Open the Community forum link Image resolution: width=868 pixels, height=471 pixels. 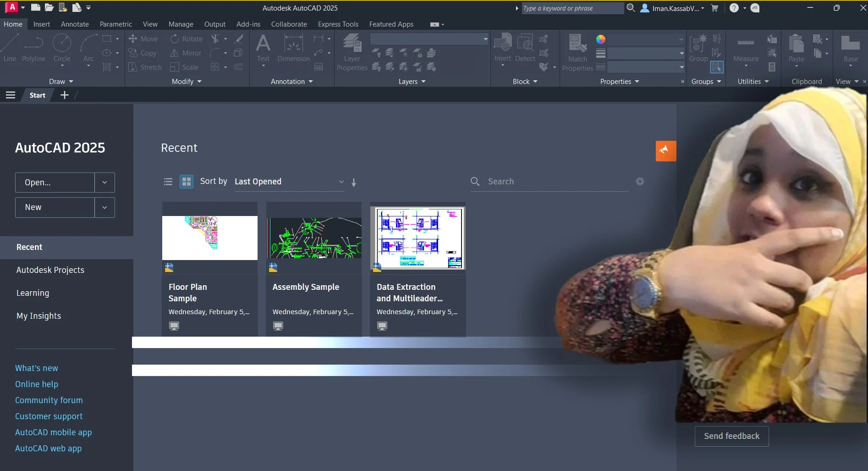pyautogui.click(x=49, y=400)
